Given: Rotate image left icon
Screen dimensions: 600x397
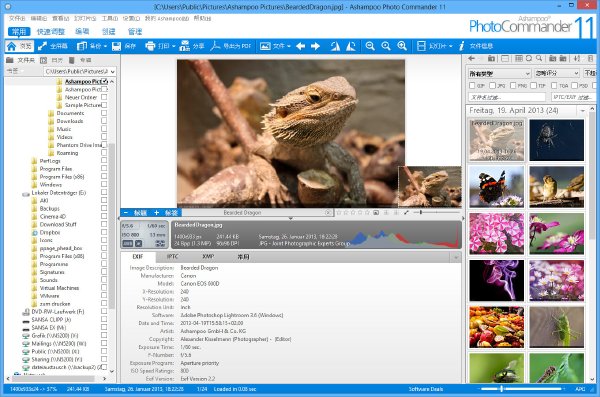Looking at the screenshot, I should (x=335, y=46).
